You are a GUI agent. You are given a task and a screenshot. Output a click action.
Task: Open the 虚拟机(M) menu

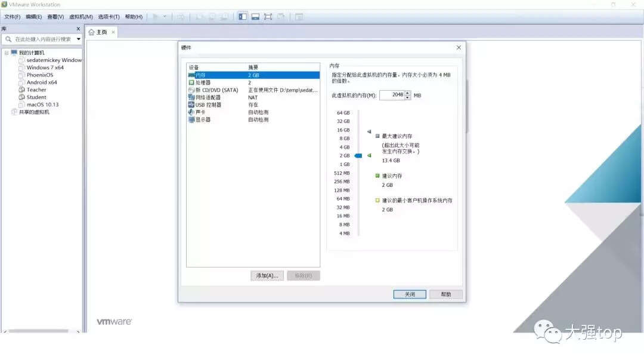[x=81, y=17]
